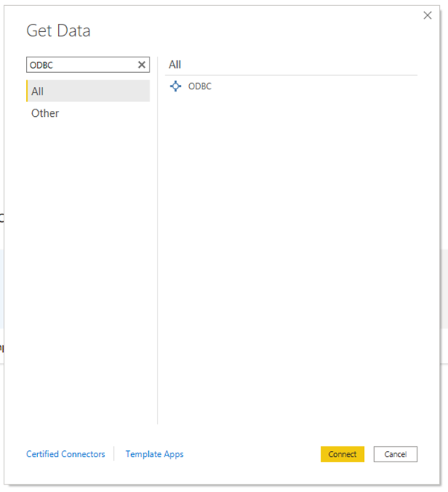Click inside the ODBC search field
This screenshot has height=492, width=448.
[x=80, y=66]
